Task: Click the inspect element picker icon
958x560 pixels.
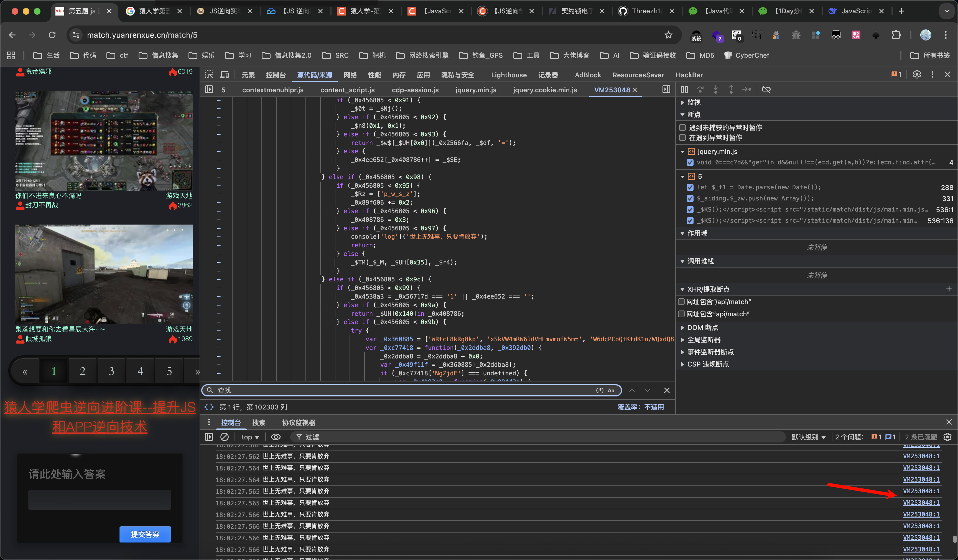Action: click(209, 75)
